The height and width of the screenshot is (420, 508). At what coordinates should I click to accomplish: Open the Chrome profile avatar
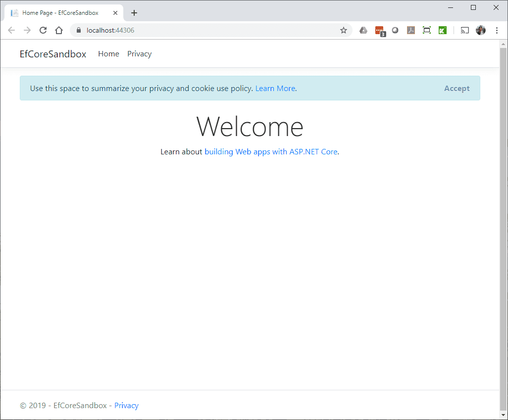tap(481, 30)
